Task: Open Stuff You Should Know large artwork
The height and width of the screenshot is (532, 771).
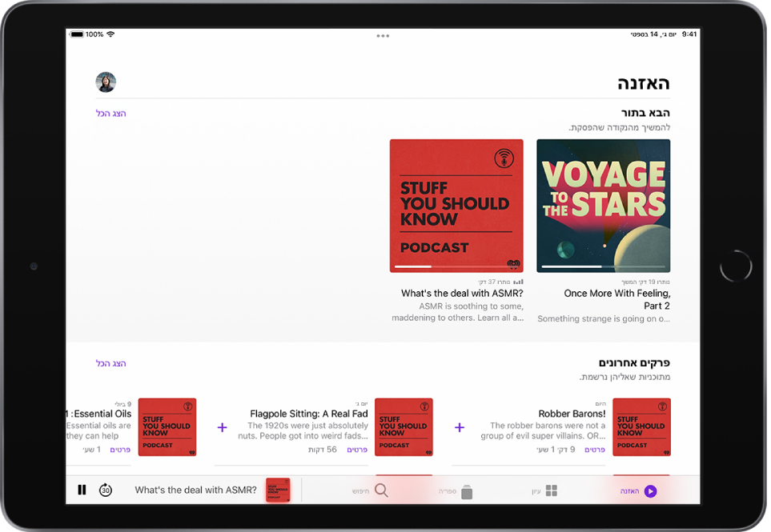Action: [x=456, y=206]
